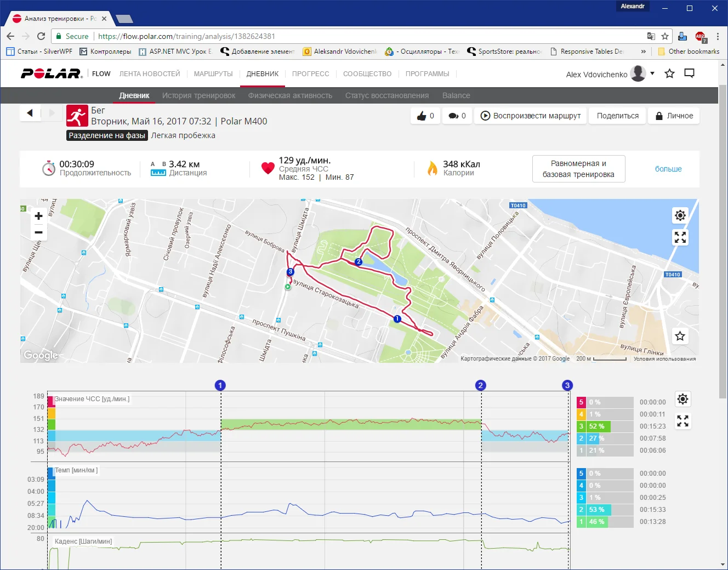This screenshot has width=728, height=570.
Task: Switch to the История тренировок tab
Action: click(198, 95)
